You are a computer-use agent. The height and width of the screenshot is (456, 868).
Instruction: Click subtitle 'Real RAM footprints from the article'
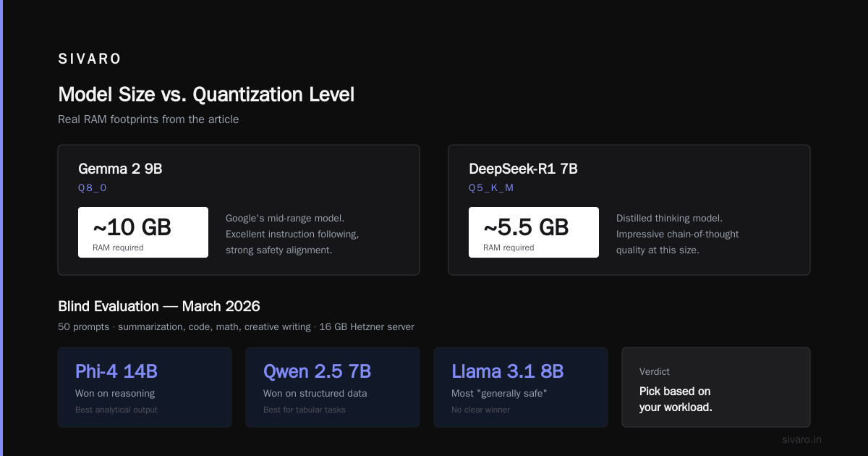[148, 119]
